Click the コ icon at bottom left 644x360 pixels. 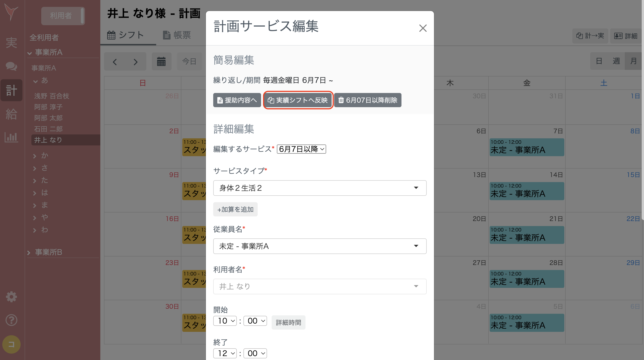click(x=11, y=344)
